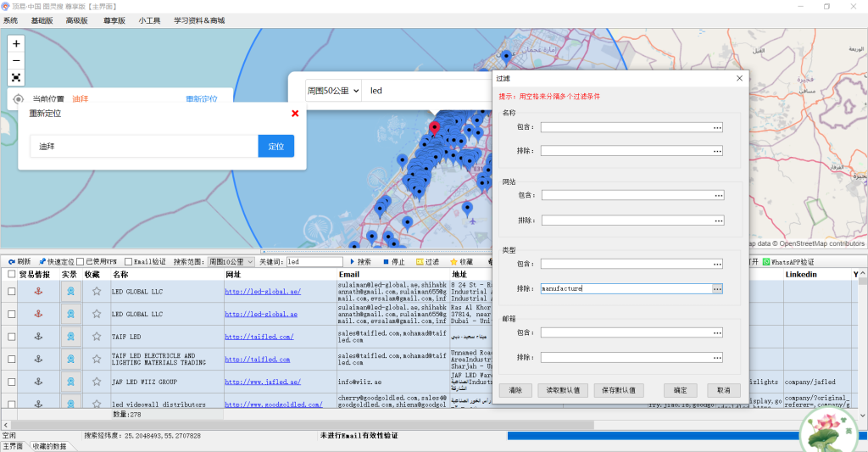
Task: Enable the 已使用VPN checkbox
Action: tap(81, 262)
